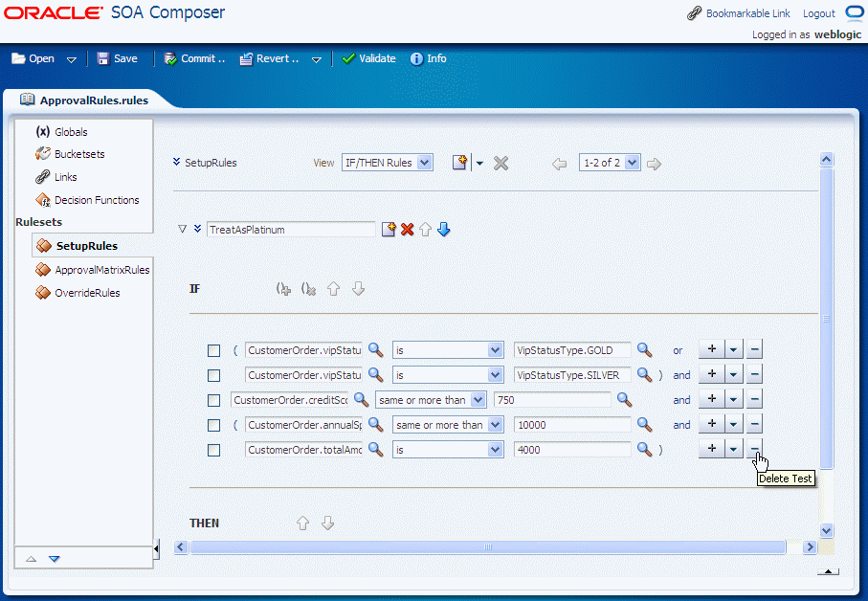Move TreatAsPlatinum rule up arrow
The image size is (868, 601).
pos(425,229)
